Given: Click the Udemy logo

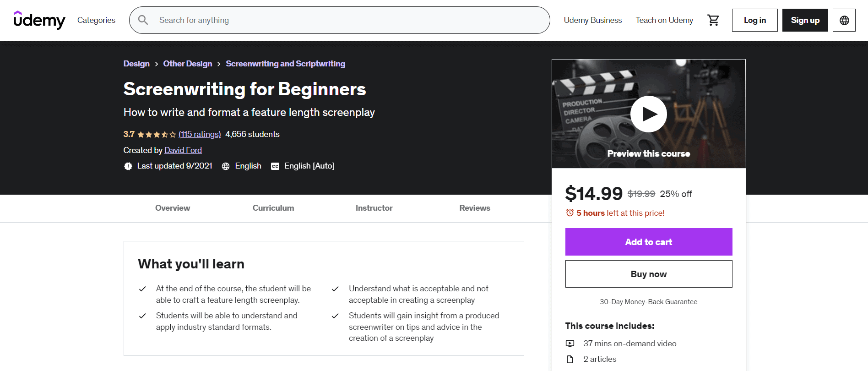Looking at the screenshot, I should (40, 20).
